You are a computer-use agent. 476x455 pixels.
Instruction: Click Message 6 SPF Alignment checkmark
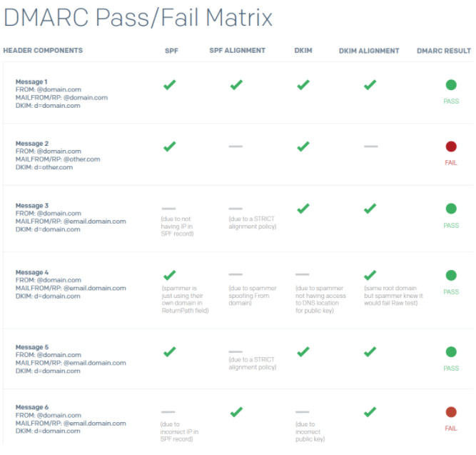click(x=236, y=412)
